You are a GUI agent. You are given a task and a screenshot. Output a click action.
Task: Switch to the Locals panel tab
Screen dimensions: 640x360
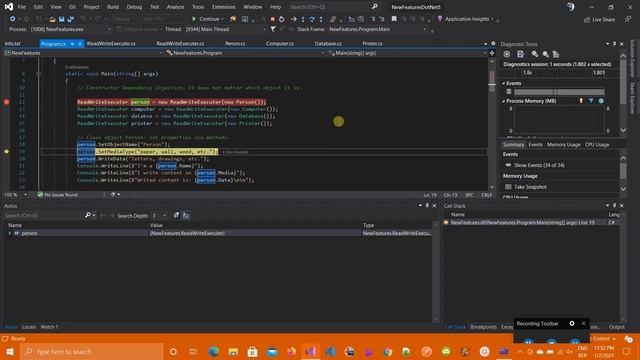click(29, 327)
